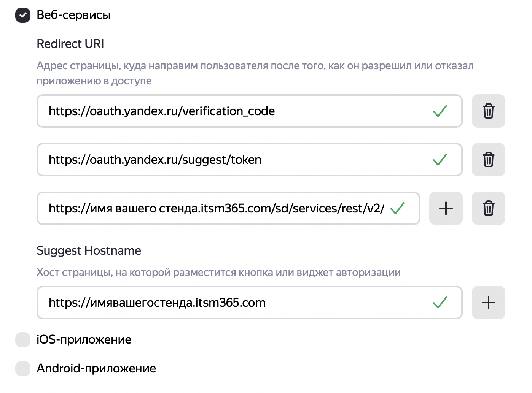Uncheck the Веб-сервисы checkbox
The width and height of the screenshot is (532, 393).
[x=23, y=15]
